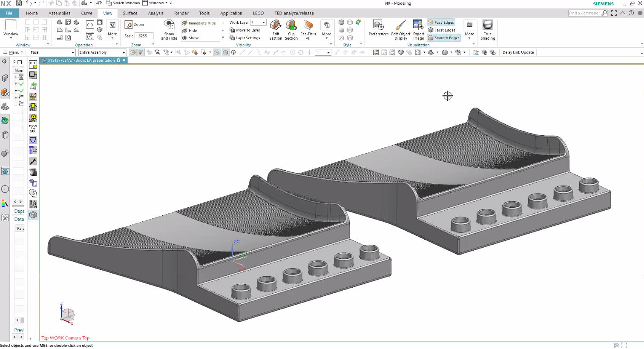644x349 pixels.
Task: Click Delay Link Update
Action: pyautogui.click(x=518, y=52)
